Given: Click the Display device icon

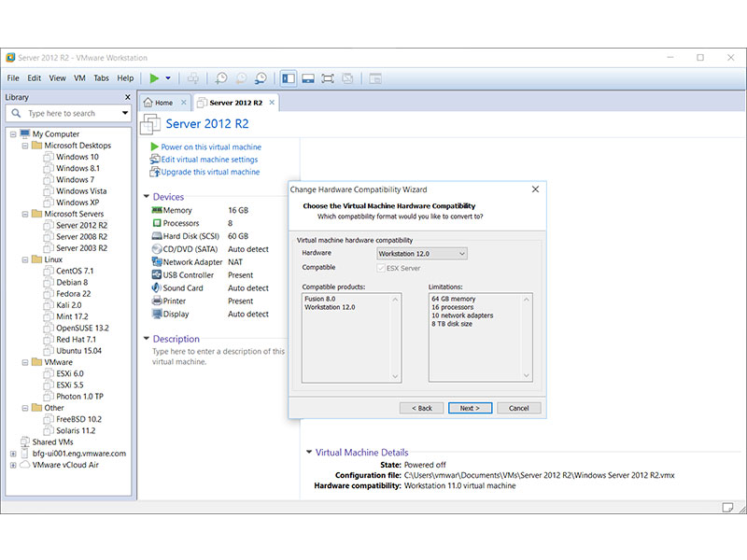Looking at the screenshot, I should coord(157,314).
